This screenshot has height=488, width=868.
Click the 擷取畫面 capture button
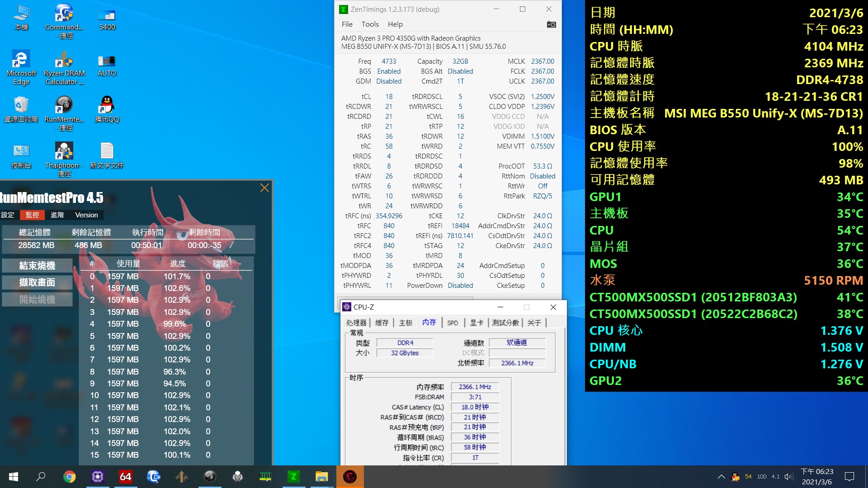pyautogui.click(x=37, y=282)
